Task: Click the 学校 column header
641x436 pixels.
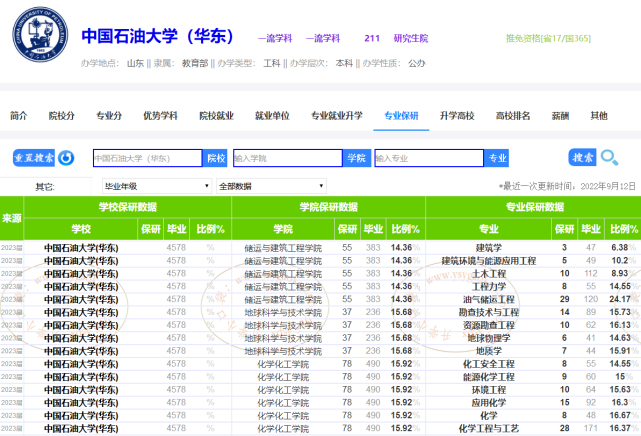Action: (81, 229)
